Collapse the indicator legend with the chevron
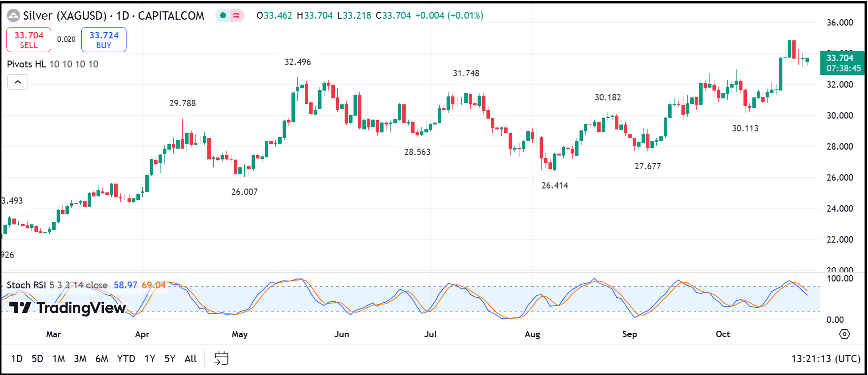868x375 pixels. (x=18, y=82)
